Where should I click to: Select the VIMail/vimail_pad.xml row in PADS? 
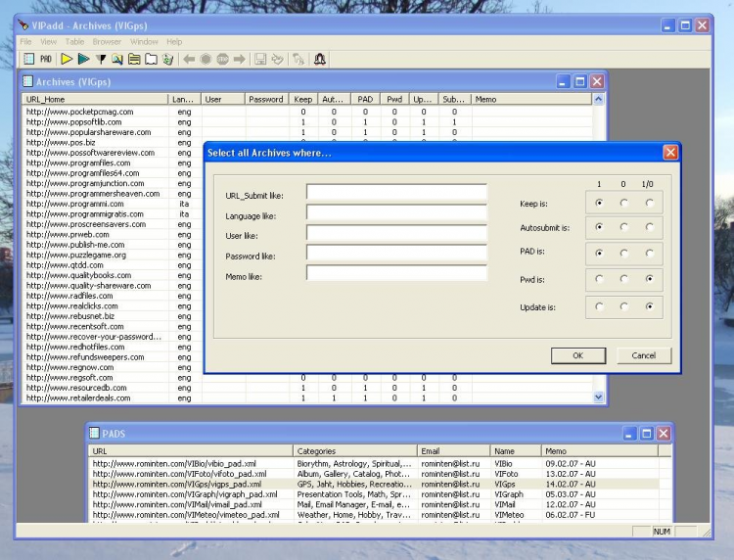(x=374, y=504)
